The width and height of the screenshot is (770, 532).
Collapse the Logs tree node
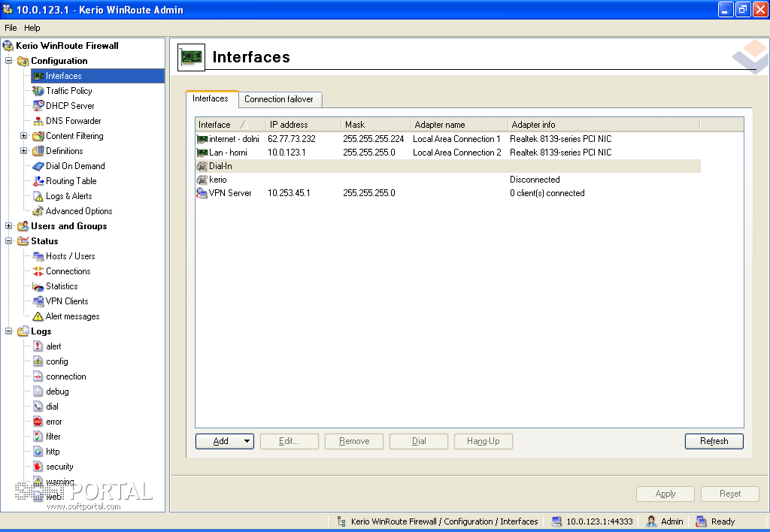click(9, 331)
